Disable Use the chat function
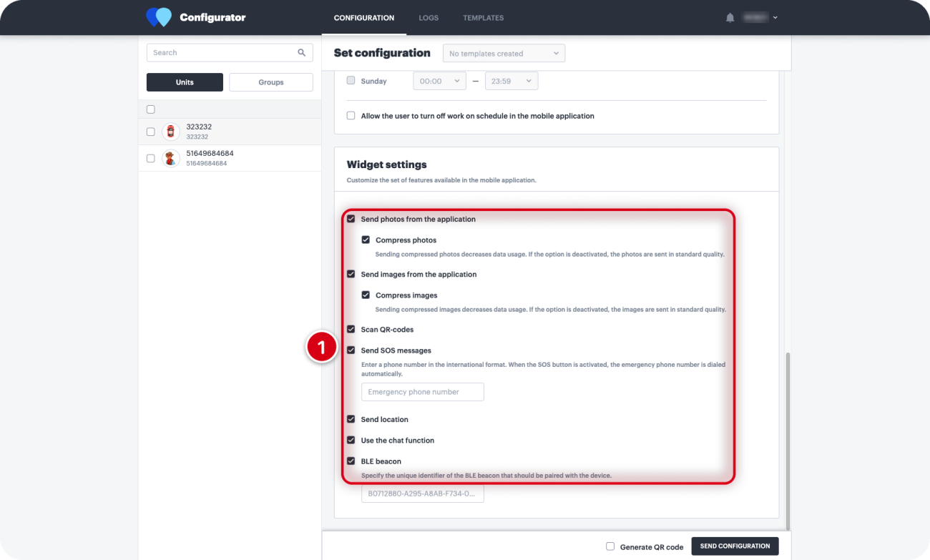The height and width of the screenshot is (560, 930). (351, 440)
